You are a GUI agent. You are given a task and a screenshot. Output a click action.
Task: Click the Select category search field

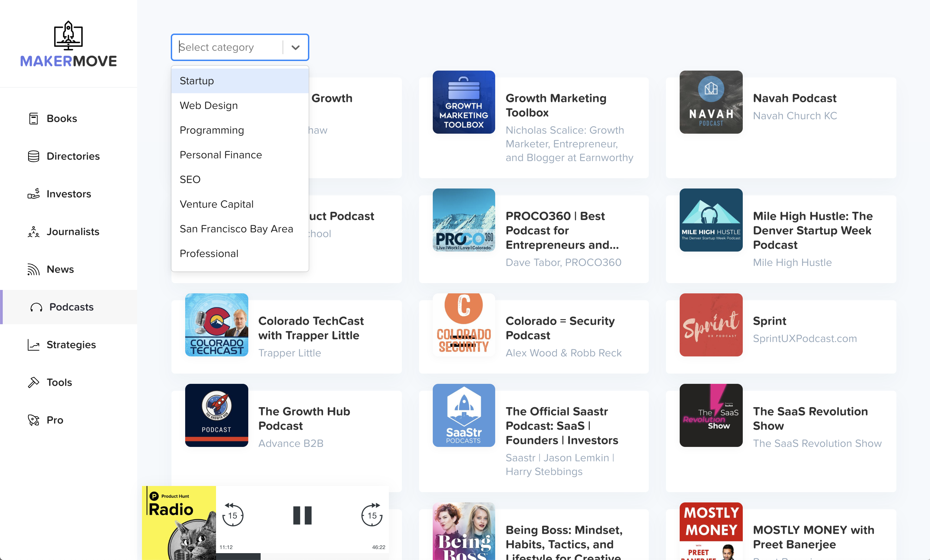tap(228, 47)
